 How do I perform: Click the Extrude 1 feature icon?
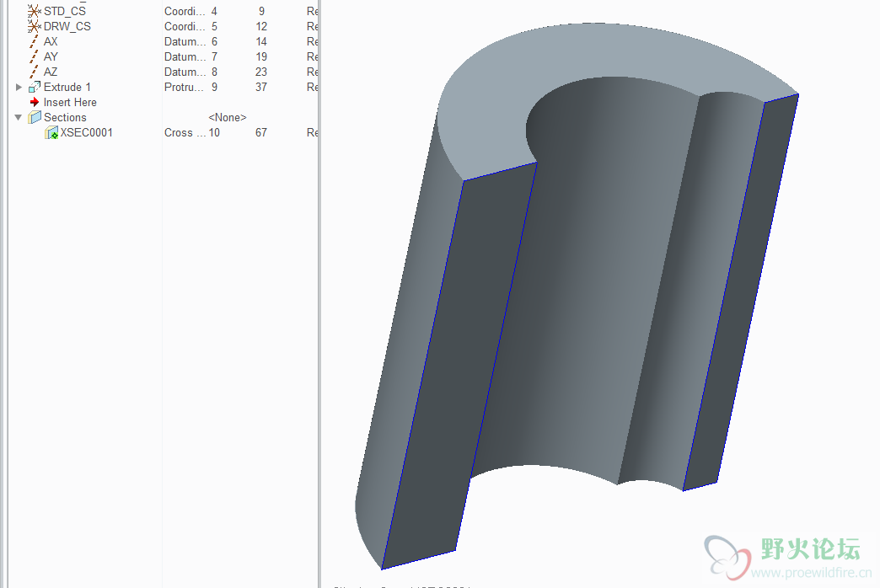click(x=35, y=87)
